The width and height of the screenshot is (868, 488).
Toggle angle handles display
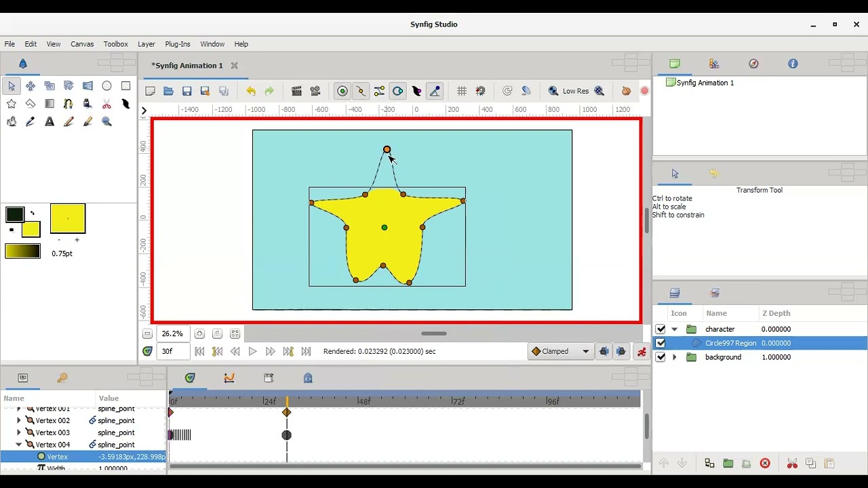point(435,91)
